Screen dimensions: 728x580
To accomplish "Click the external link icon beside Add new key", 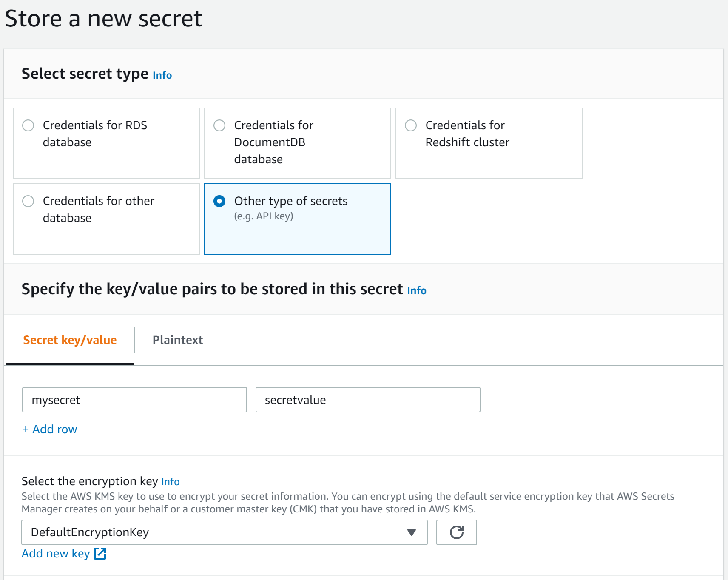I will coord(100,553).
